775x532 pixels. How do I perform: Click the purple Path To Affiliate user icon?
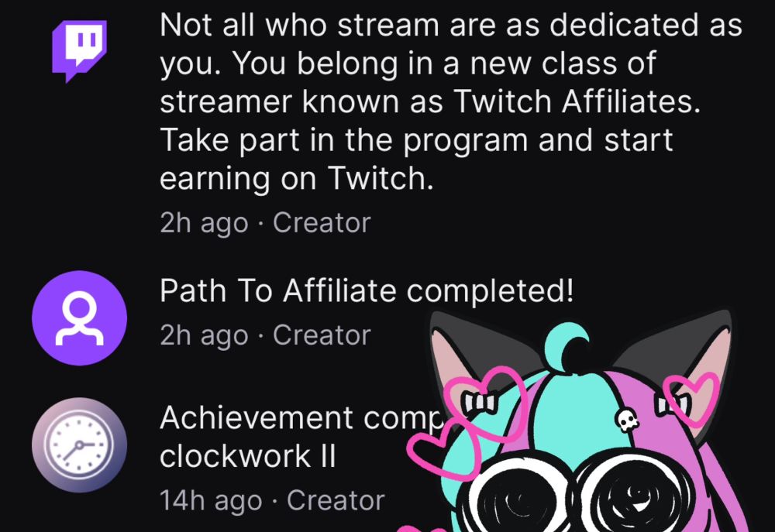coord(79,318)
